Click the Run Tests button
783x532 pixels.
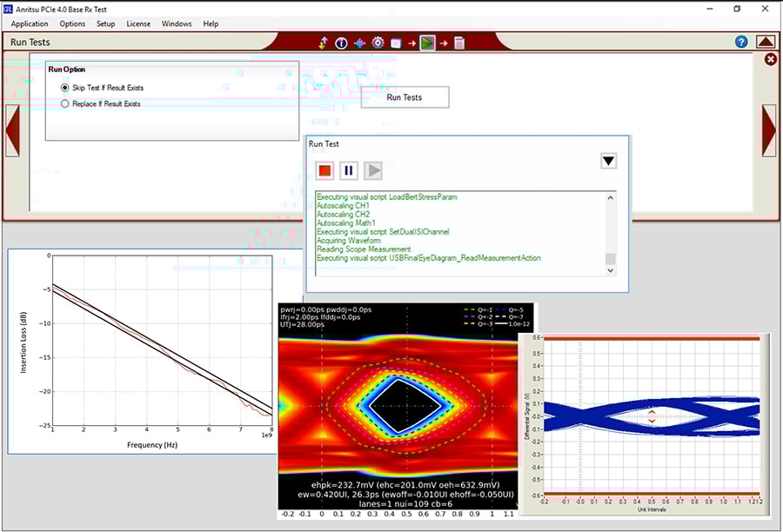(405, 97)
